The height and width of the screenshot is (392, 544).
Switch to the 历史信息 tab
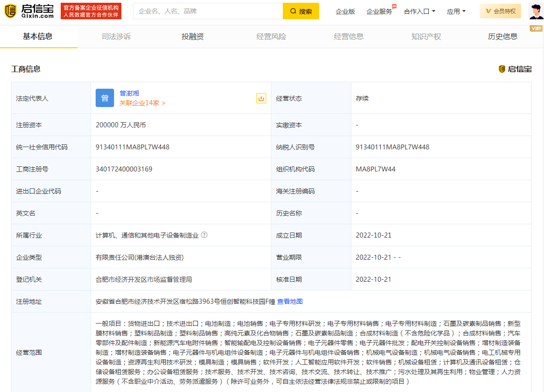pos(502,36)
